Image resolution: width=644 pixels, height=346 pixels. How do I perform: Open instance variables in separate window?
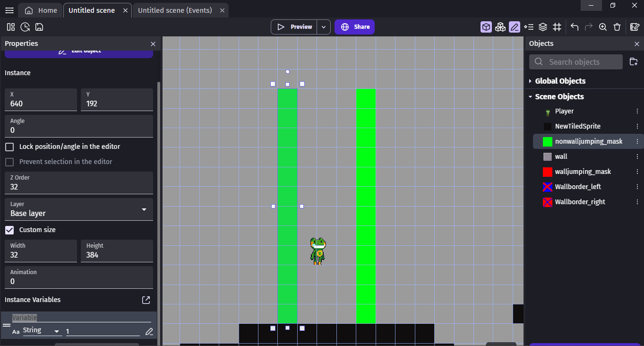tap(146, 300)
